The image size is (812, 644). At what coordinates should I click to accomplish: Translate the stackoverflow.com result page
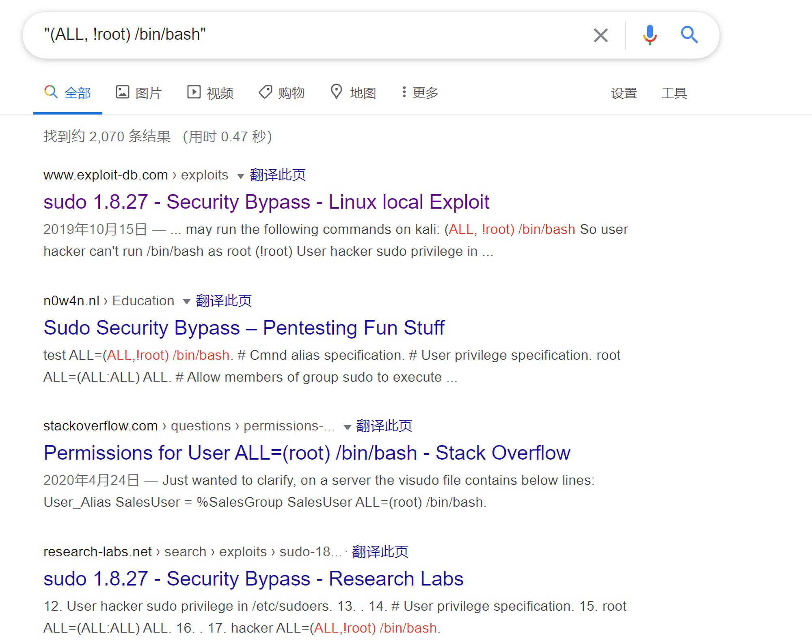click(384, 426)
